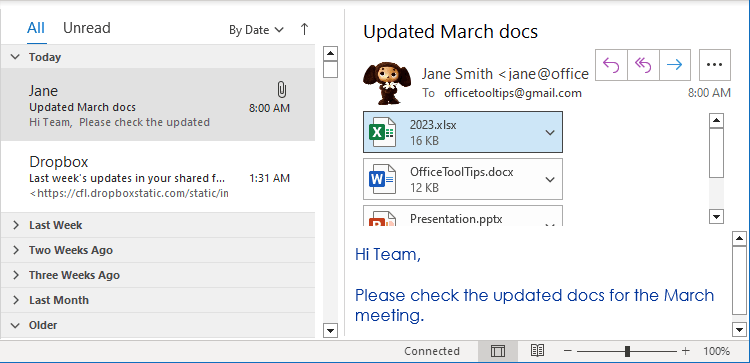Click the Excel icon of 2023.xlsx

382,132
